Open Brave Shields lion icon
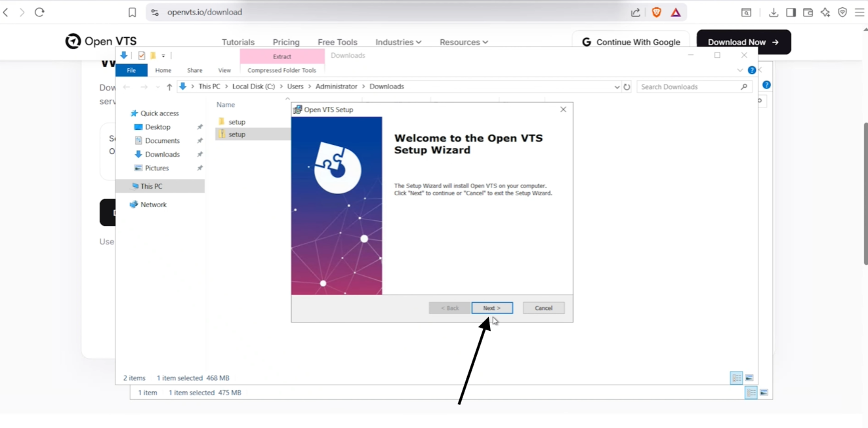Screen dimensions: 868x428 (656, 12)
